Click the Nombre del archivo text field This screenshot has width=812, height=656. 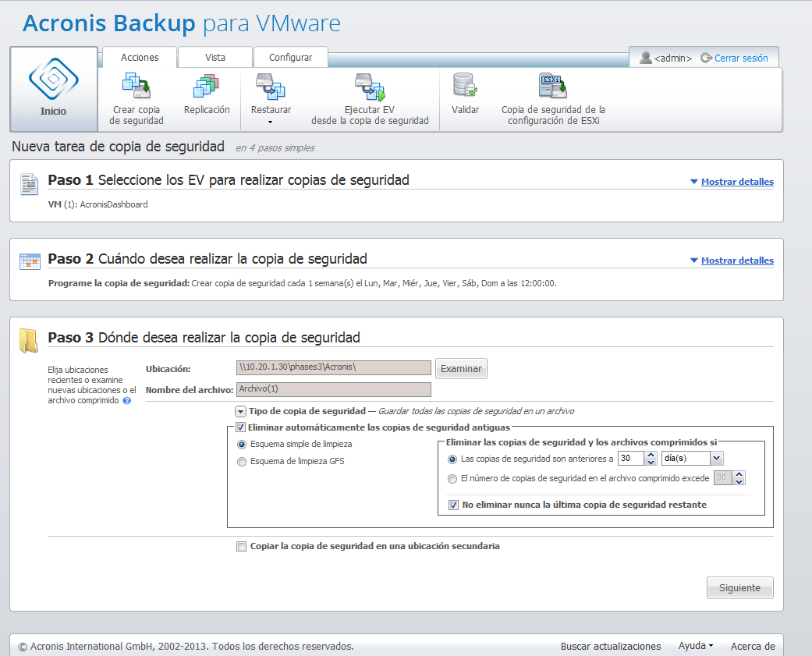tap(333, 389)
